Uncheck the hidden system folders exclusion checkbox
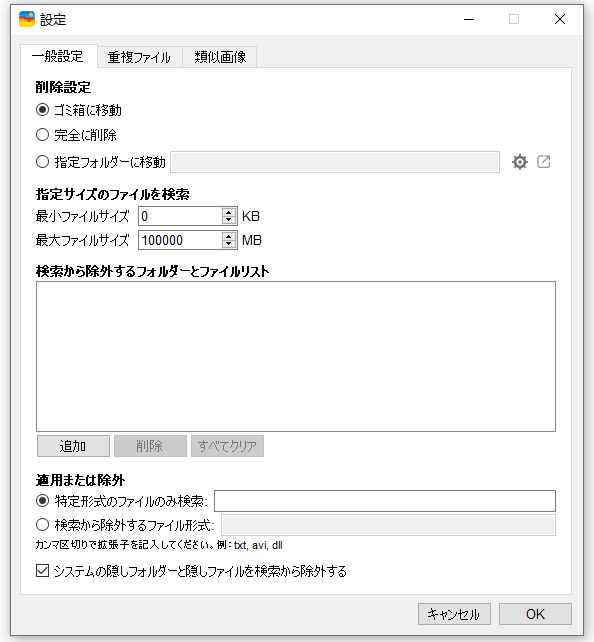This screenshot has height=642, width=594. [x=42, y=570]
